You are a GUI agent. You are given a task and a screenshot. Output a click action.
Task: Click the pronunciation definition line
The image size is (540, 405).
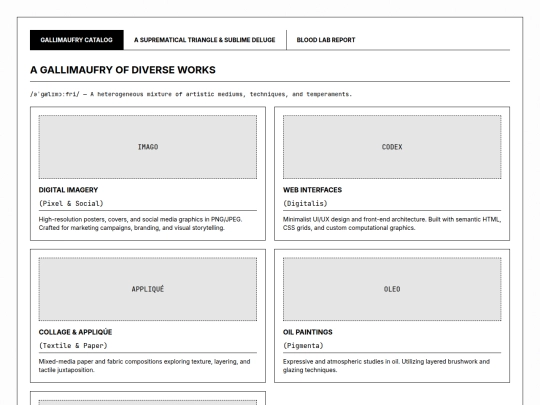click(191, 94)
